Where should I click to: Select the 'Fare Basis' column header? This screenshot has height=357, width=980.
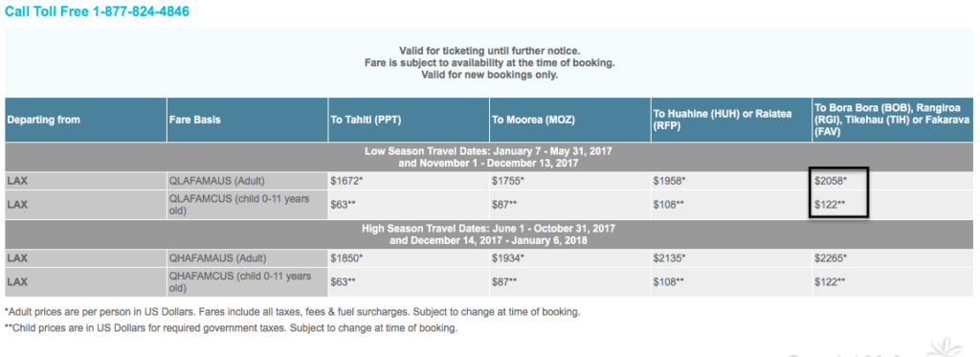[x=247, y=120]
